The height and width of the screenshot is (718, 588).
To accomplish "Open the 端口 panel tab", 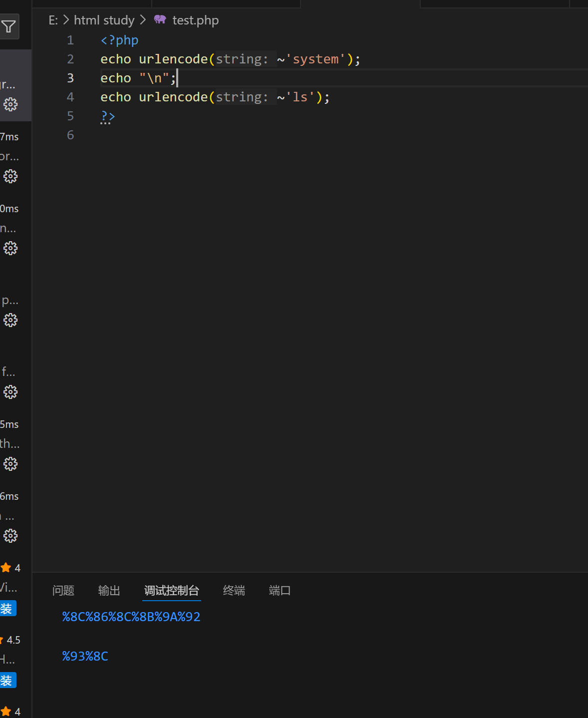I will (280, 591).
